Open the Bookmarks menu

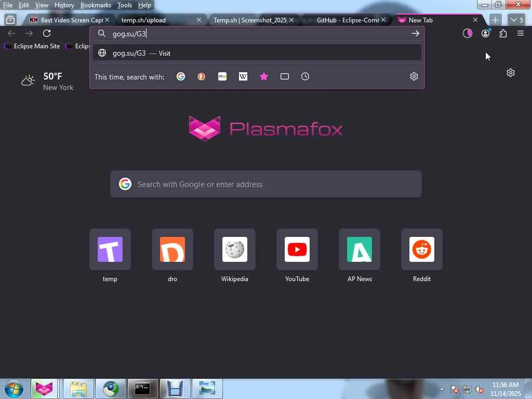point(96,5)
